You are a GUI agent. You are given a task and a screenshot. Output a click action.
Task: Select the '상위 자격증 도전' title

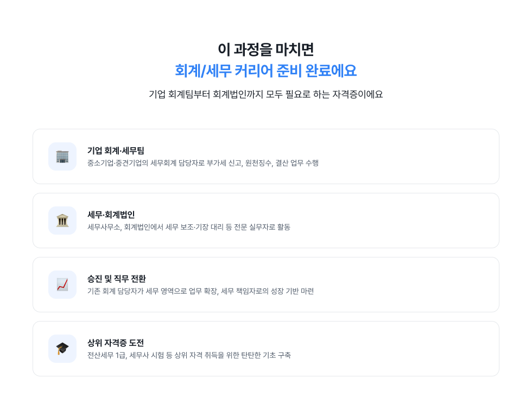pos(116,343)
